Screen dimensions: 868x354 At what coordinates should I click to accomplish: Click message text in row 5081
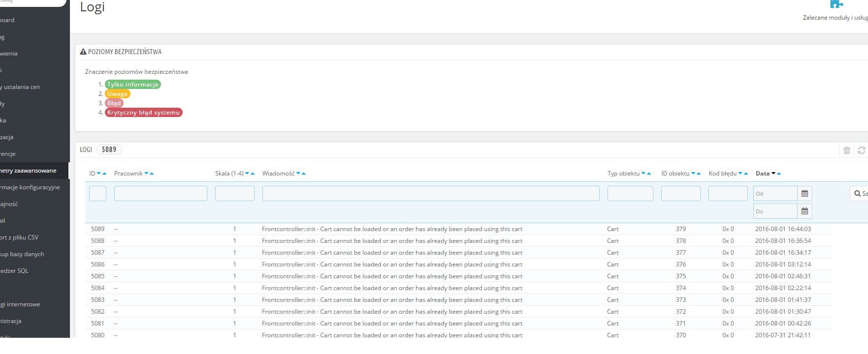click(x=392, y=324)
